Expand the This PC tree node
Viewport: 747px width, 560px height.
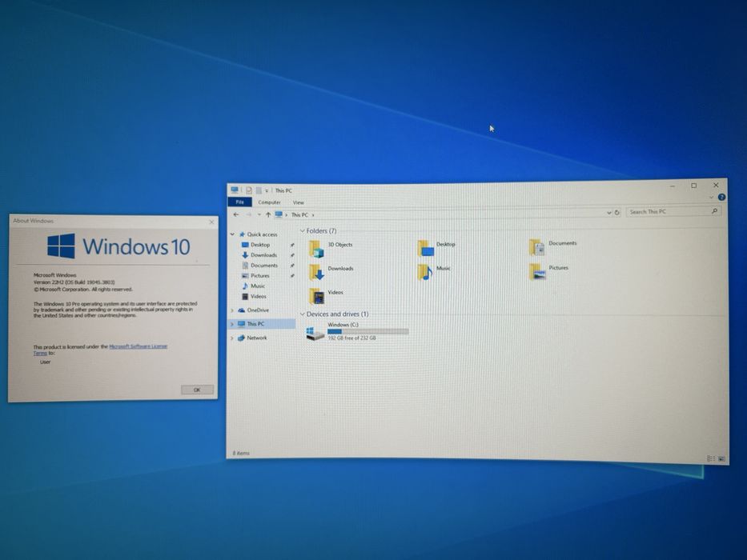[232, 324]
